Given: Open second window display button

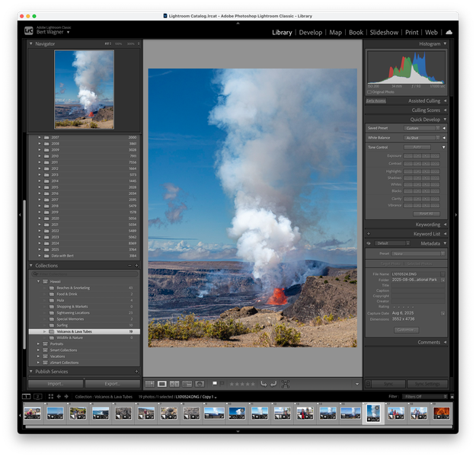Looking at the screenshot, I should pyautogui.click(x=37, y=397).
